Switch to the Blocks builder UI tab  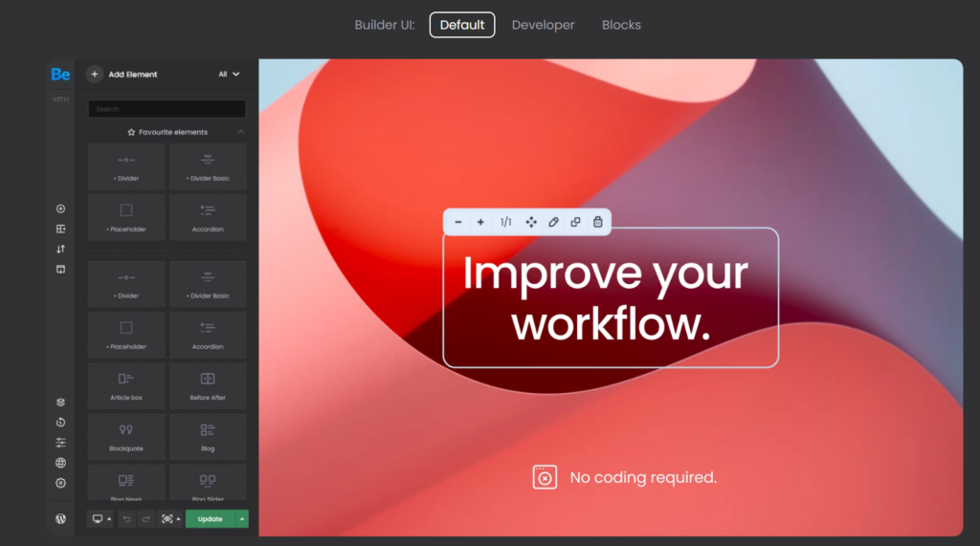pyautogui.click(x=621, y=25)
